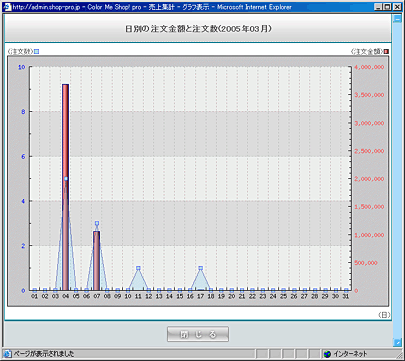
Task: Maximize the Internet Explorer window
Action: tap(388, 7)
